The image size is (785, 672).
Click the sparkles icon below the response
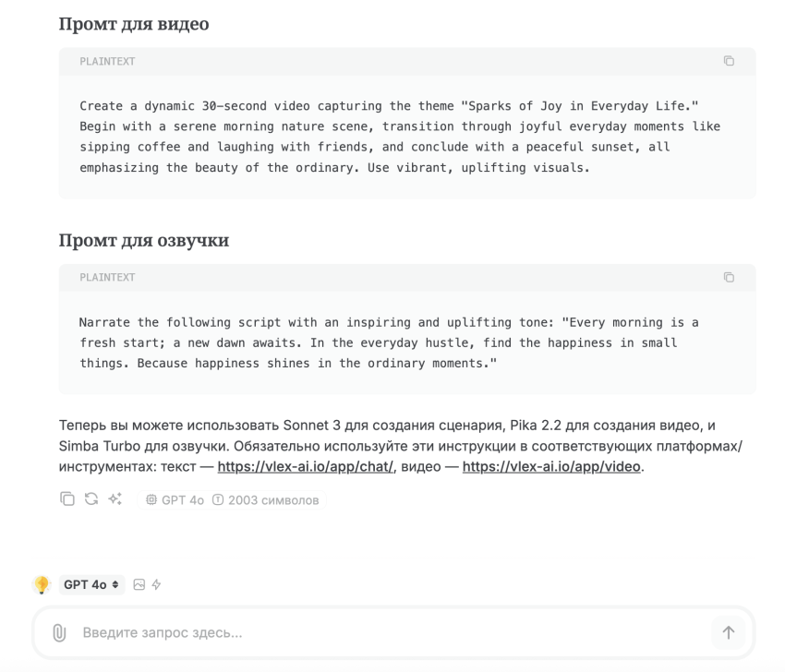click(x=115, y=499)
